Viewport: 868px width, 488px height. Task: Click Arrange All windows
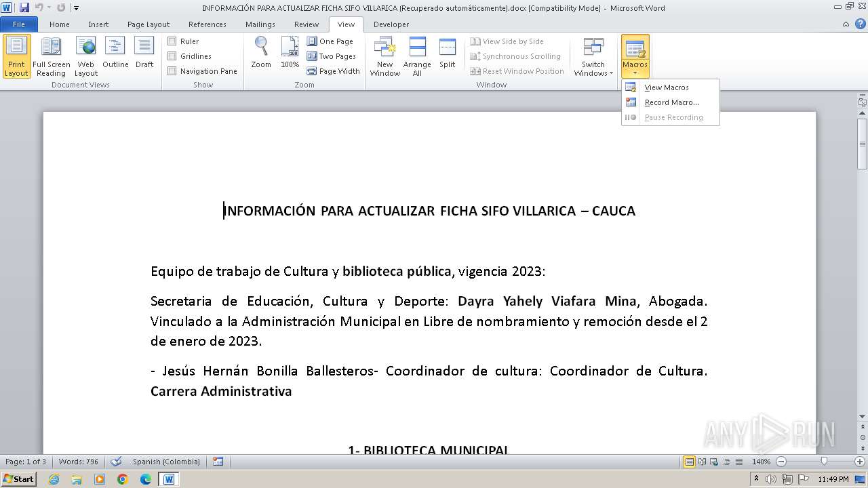tap(417, 56)
